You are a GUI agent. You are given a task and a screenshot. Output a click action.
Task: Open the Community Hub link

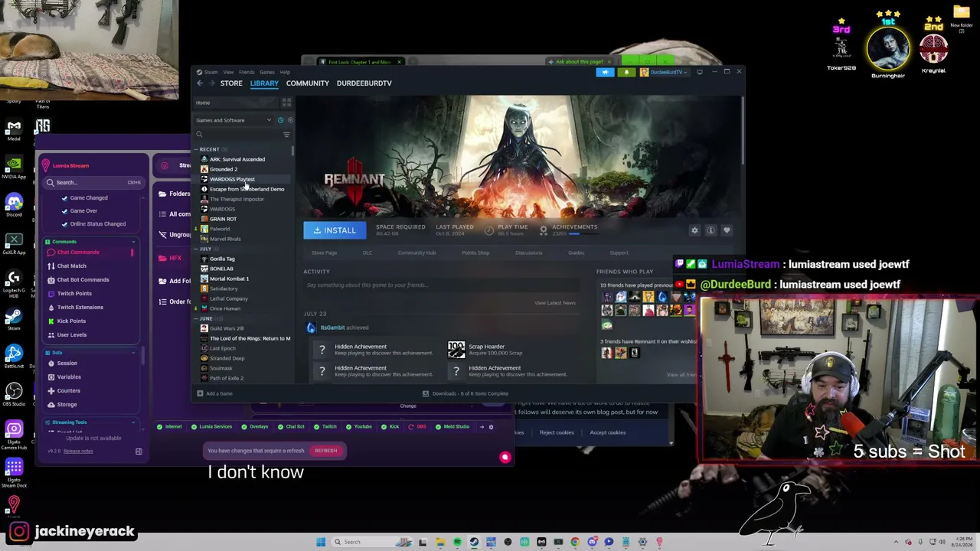[x=416, y=253]
